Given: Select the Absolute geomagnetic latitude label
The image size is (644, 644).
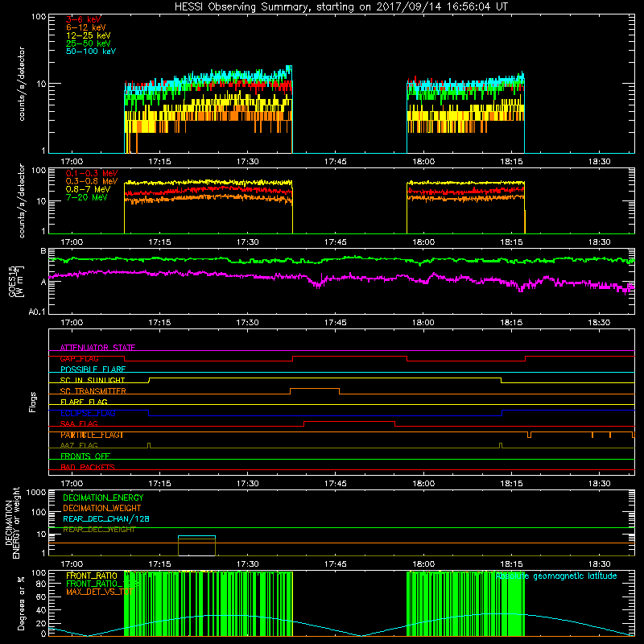Looking at the screenshot, I should 556,576.
